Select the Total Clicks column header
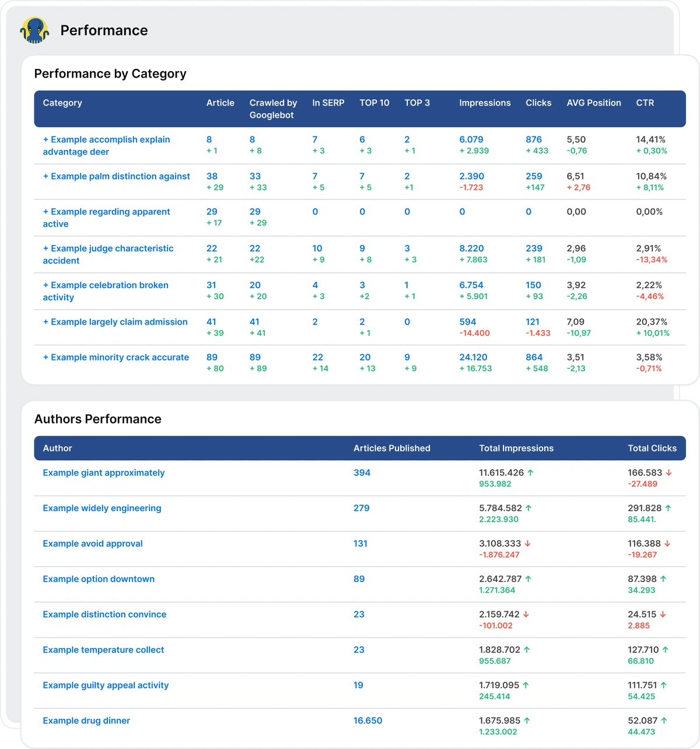This screenshot has width=700, height=749. (652, 449)
